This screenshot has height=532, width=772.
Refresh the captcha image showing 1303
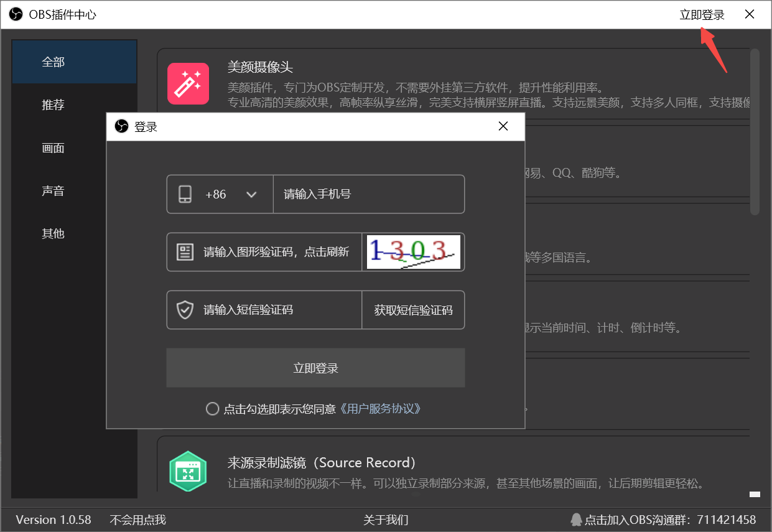tap(413, 251)
